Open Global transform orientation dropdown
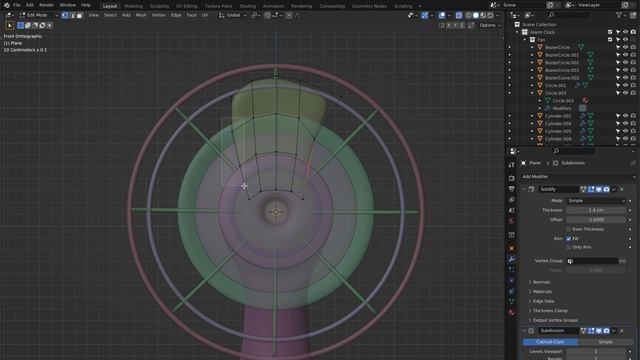 pos(233,15)
